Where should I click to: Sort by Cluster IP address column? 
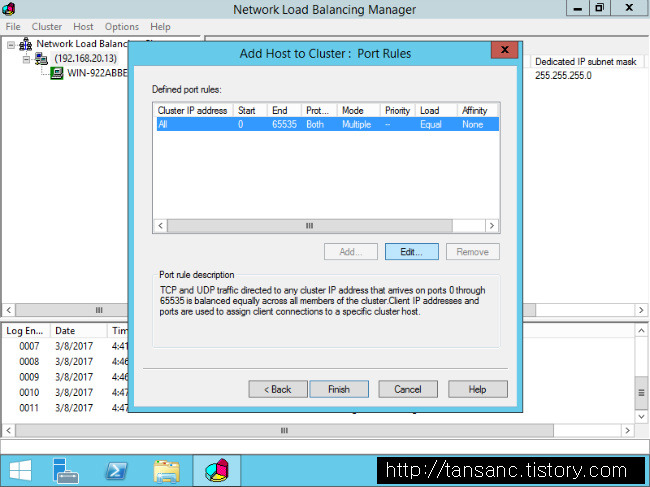coord(192,111)
